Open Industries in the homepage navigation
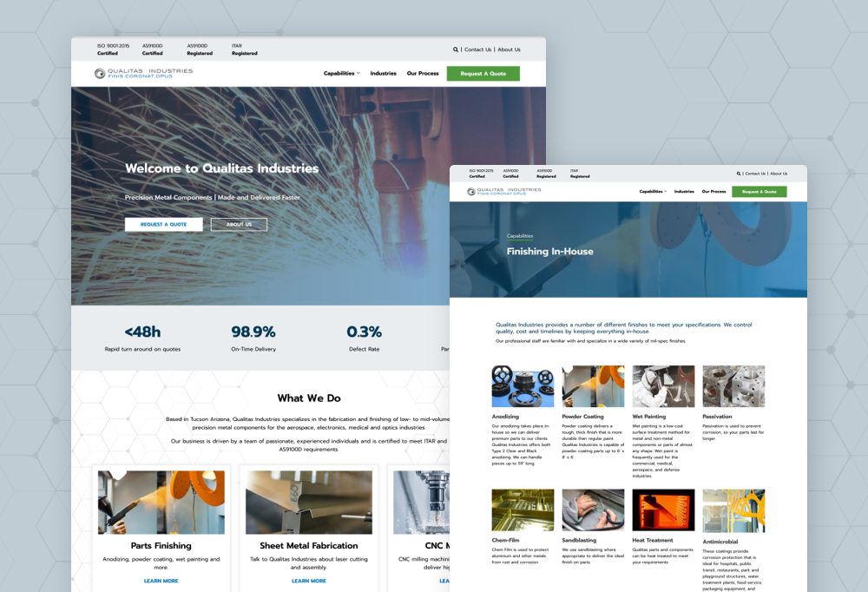 point(383,74)
